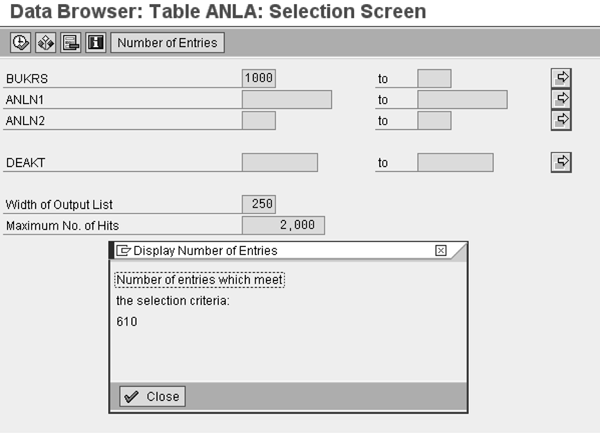
Task: Close the Display Number of Entries popup
Action: (x=152, y=397)
